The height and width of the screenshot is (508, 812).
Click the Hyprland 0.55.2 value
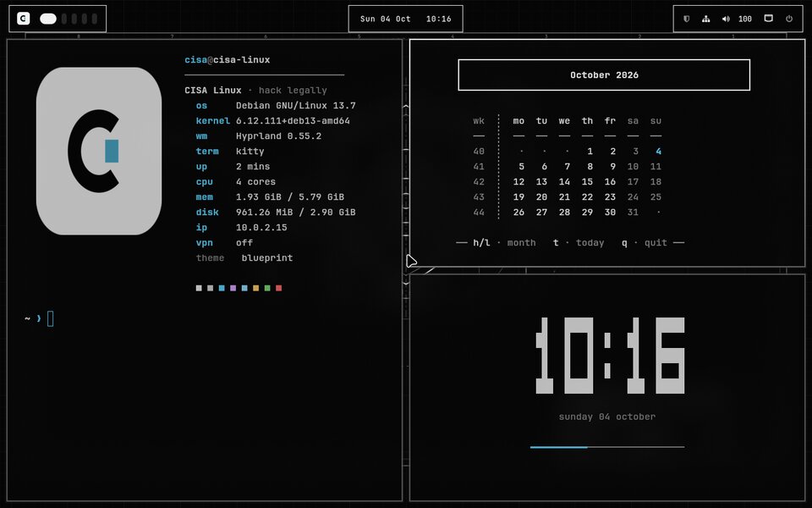point(278,135)
